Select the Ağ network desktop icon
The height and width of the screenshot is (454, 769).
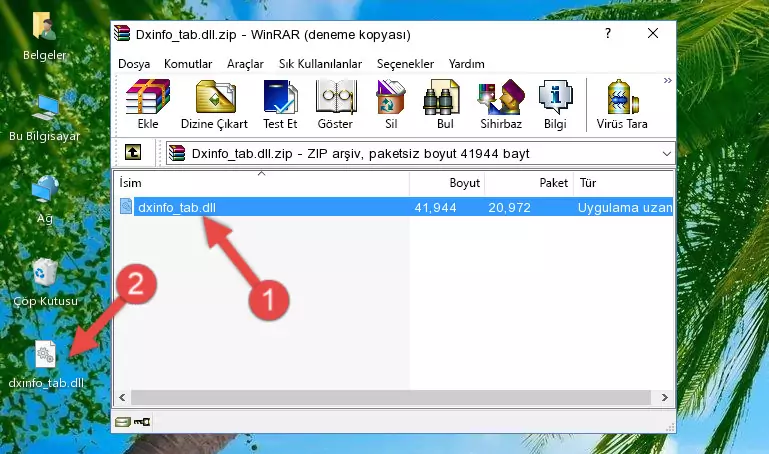[45, 200]
